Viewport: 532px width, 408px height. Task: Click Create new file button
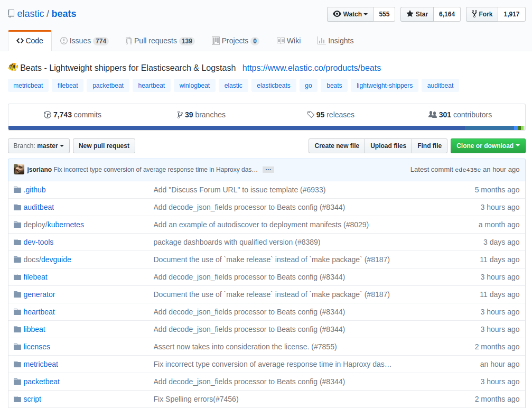337,146
